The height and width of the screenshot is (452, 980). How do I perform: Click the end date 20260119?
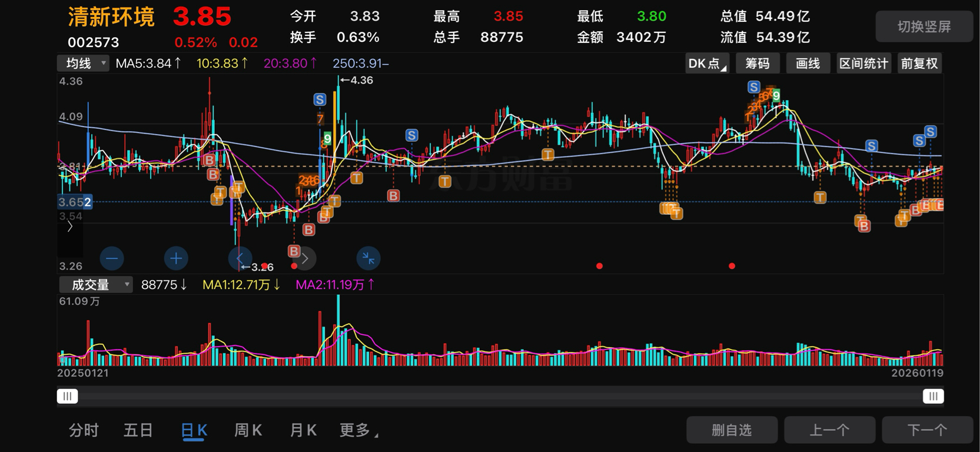[917, 373]
